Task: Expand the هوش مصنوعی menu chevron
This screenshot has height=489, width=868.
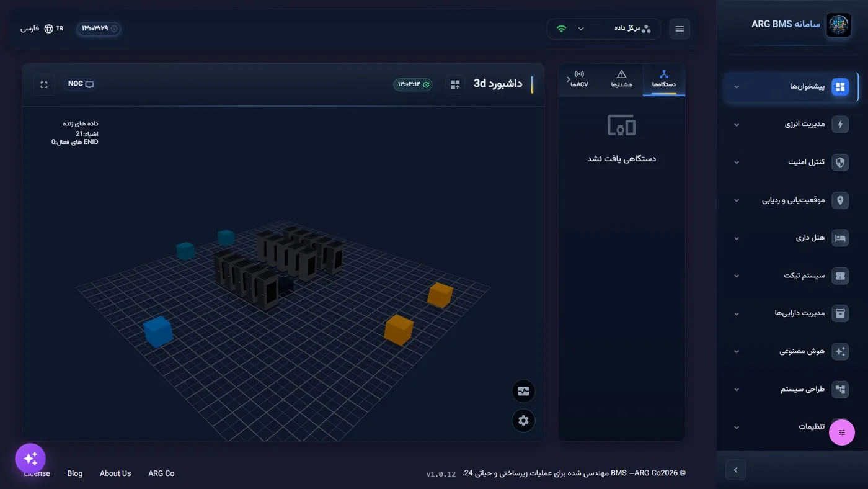Action: tap(737, 351)
